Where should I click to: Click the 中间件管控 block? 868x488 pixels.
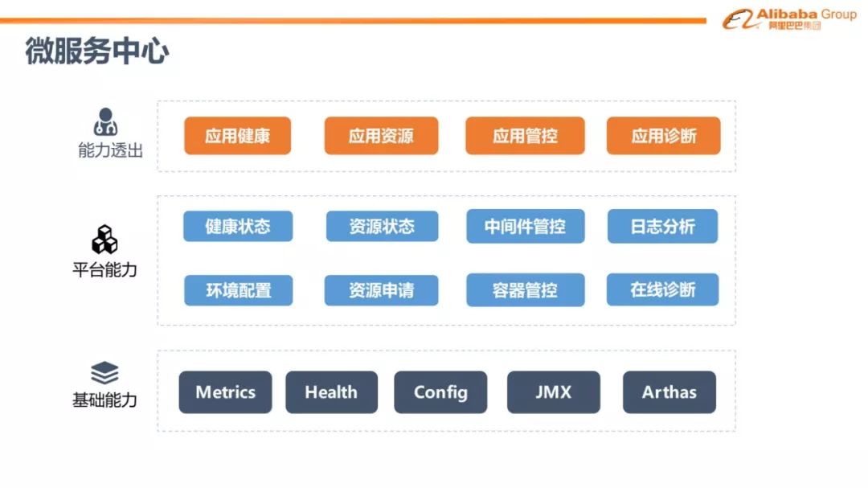(x=525, y=227)
